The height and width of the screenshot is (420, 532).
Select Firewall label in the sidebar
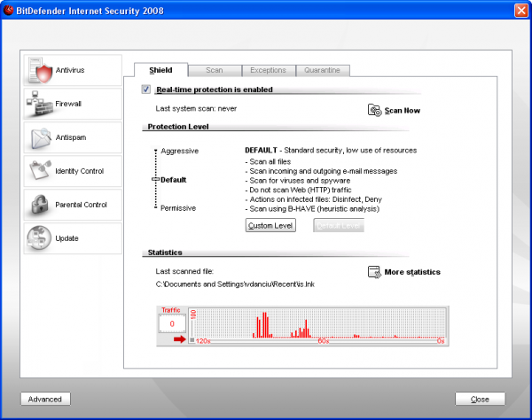click(x=68, y=104)
